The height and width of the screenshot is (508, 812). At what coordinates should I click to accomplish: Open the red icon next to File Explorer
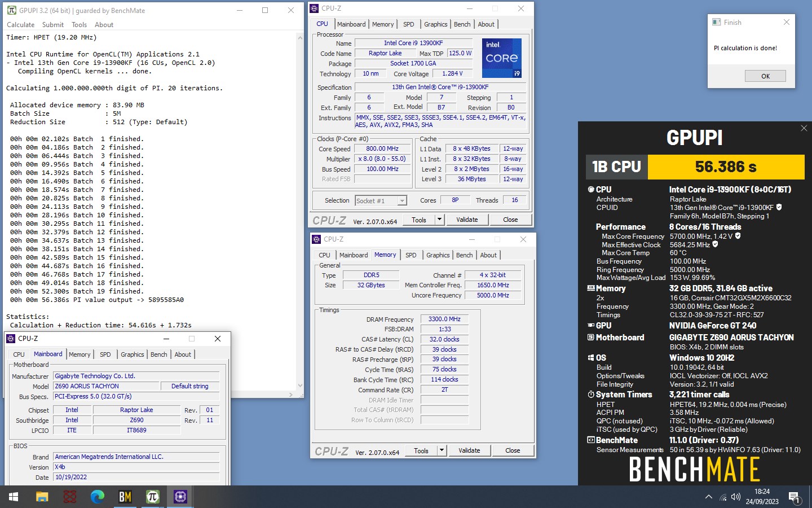point(70,497)
